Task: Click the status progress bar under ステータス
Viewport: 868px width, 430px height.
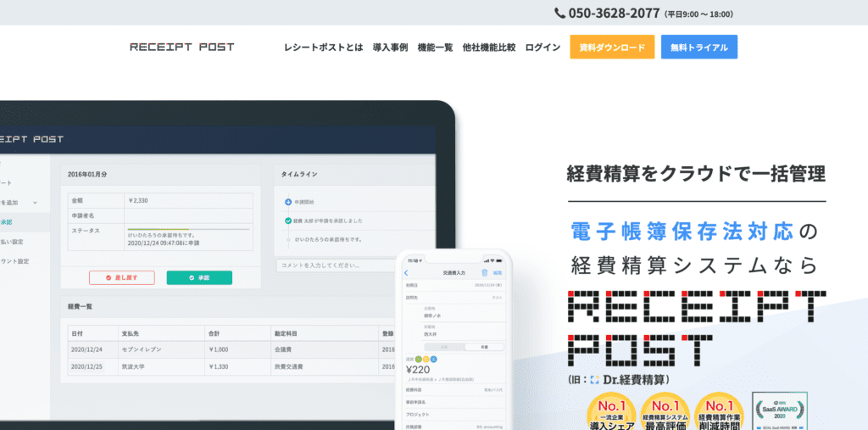Action: [188, 229]
